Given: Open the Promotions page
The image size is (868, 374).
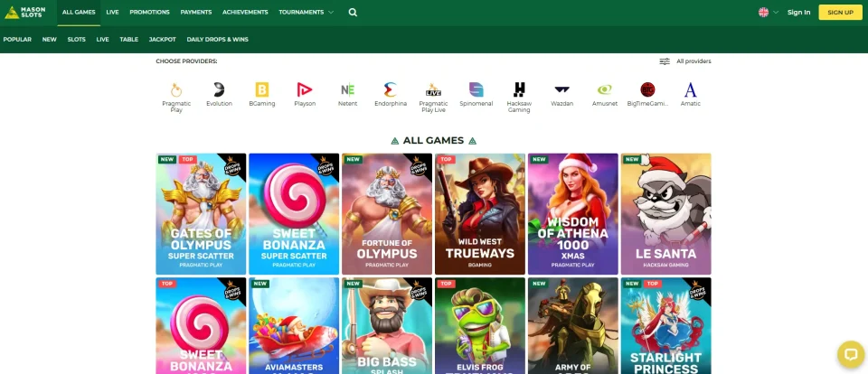Looking at the screenshot, I should pyautogui.click(x=149, y=12).
